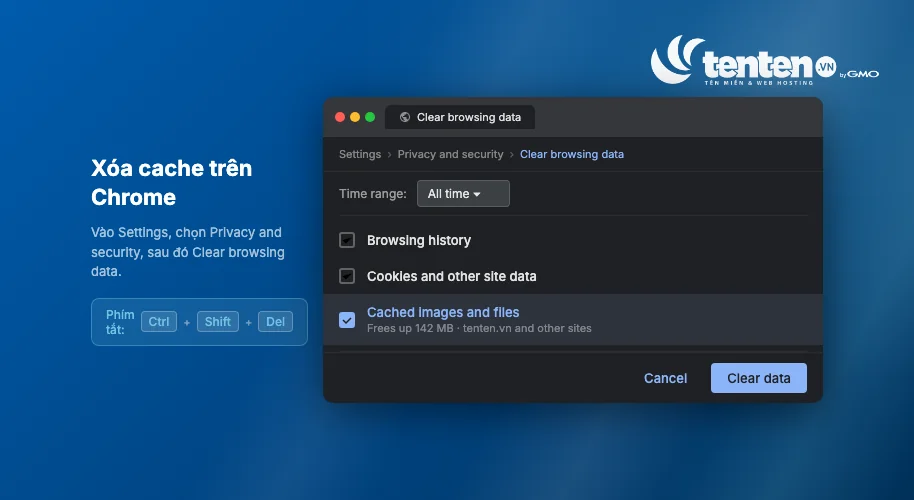The image size is (914, 500).
Task: Toggle the Browsing history checkbox
Action: tap(347, 240)
